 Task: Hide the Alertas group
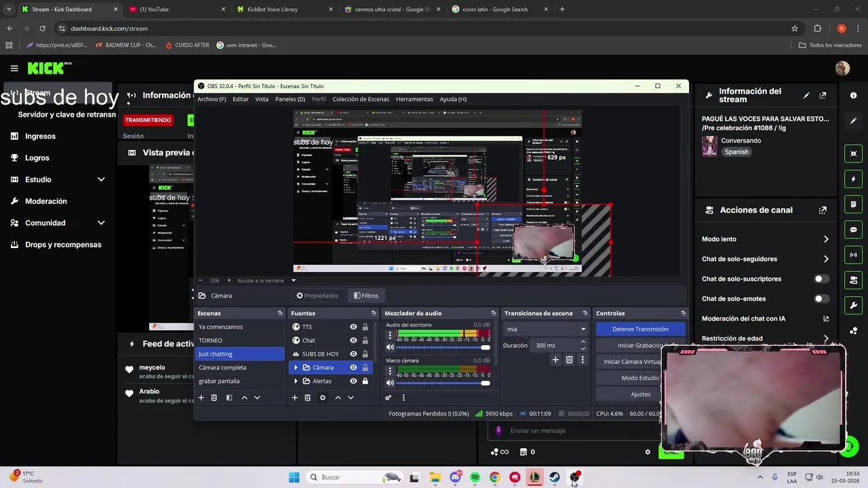click(x=353, y=381)
